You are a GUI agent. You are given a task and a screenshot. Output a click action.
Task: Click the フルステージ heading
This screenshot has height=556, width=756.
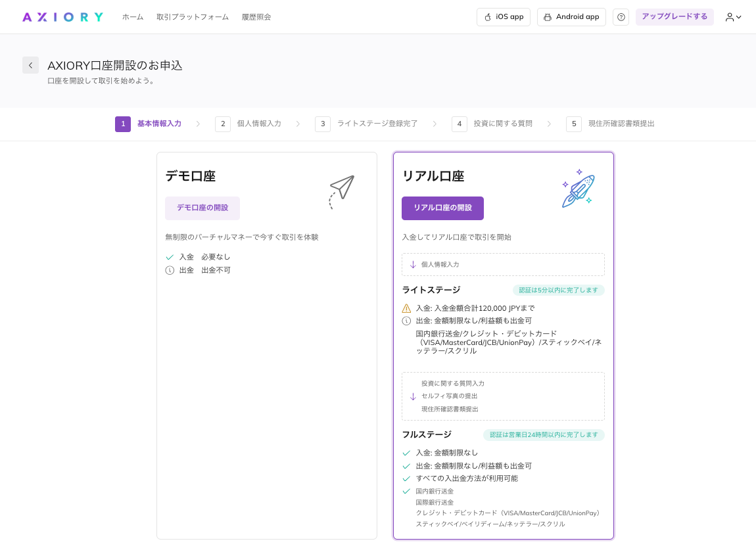427,434
